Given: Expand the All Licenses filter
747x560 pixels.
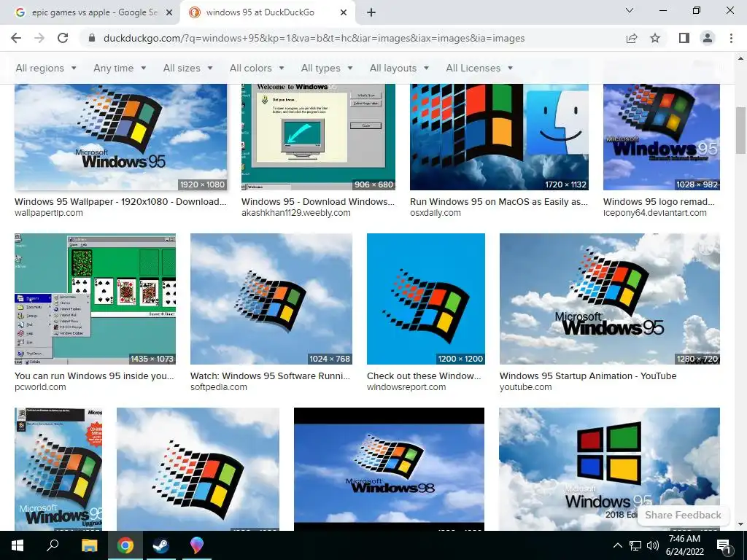Looking at the screenshot, I should click(479, 68).
